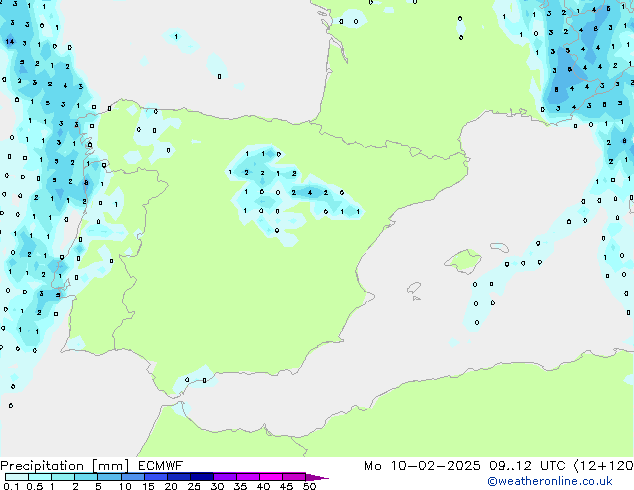
Task: Click the '14' precipitation value on the map
Action: pyautogui.click(x=10, y=41)
